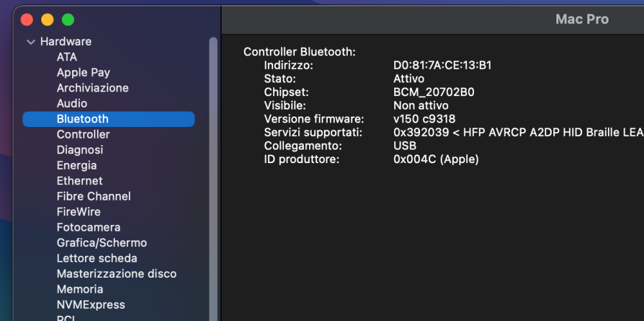This screenshot has width=644, height=321.
Task: Select Masterizzazione disco in the sidebar
Action: pyautogui.click(x=117, y=274)
